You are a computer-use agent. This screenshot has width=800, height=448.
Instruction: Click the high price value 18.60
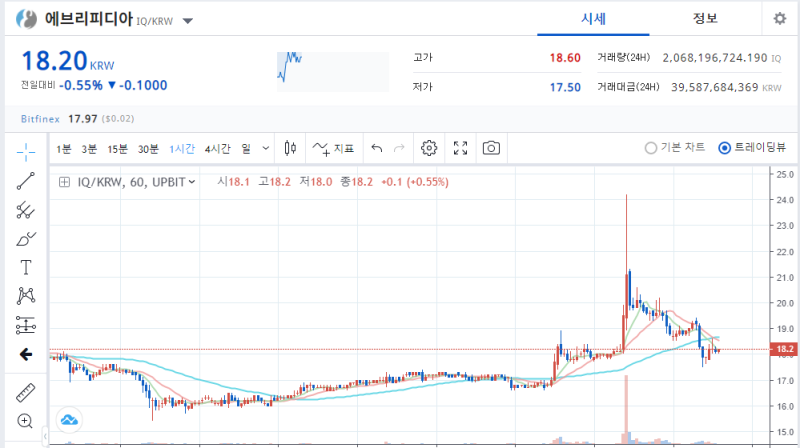coord(565,58)
